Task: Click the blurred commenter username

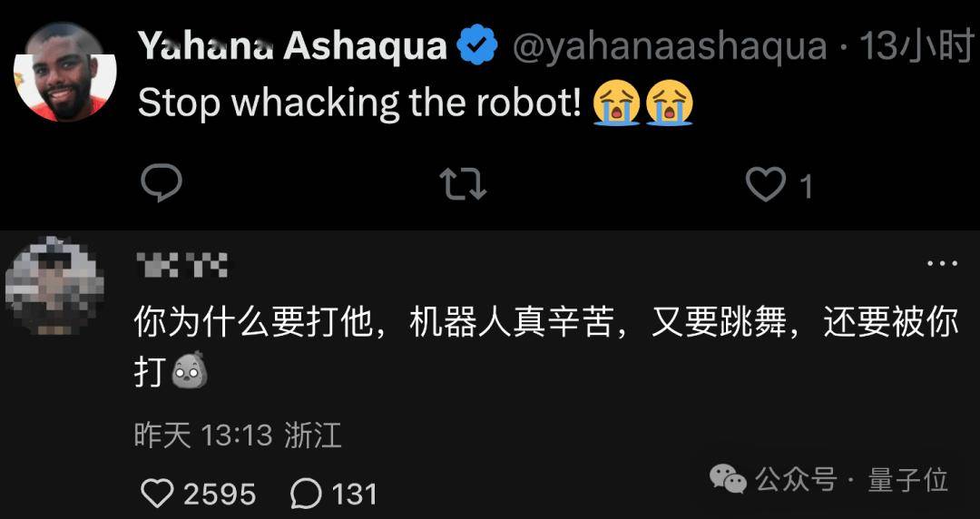Action: pos(181,265)
